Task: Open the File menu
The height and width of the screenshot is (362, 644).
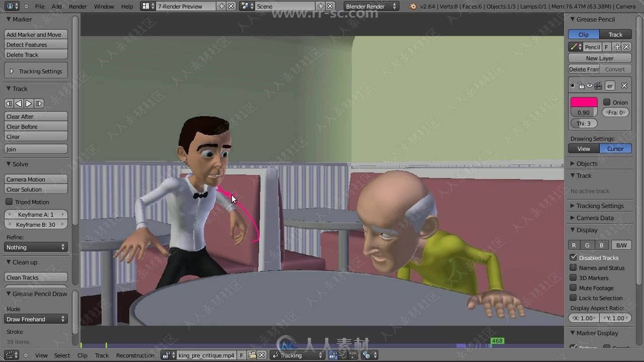Action: pyautogui.click(x=40, y=6)
